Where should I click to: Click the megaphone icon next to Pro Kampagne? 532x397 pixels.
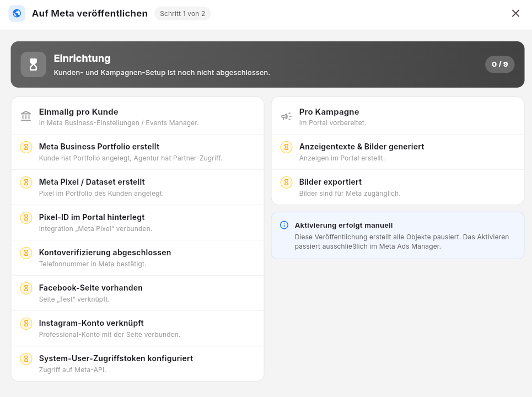pos(286,116)
